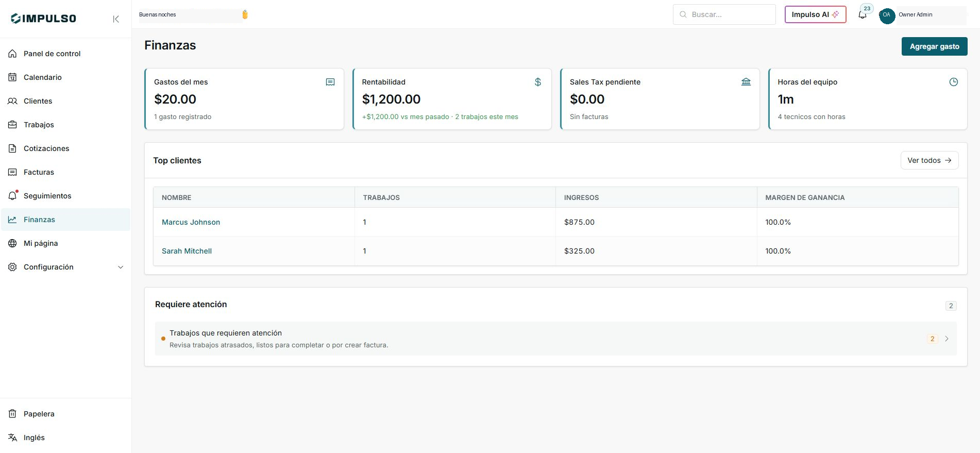
Task: Click the translate icon beside Inglés
Action: [13, 438]
